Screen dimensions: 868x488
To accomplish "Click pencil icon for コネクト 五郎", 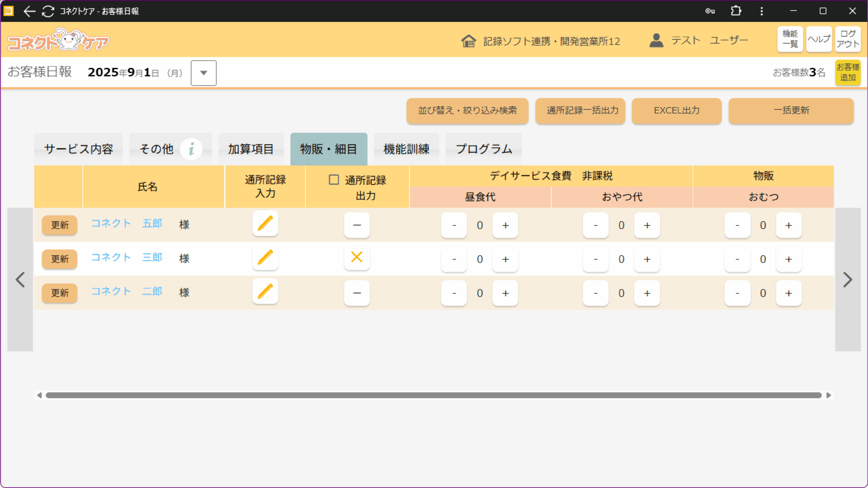I will (265, 224).
